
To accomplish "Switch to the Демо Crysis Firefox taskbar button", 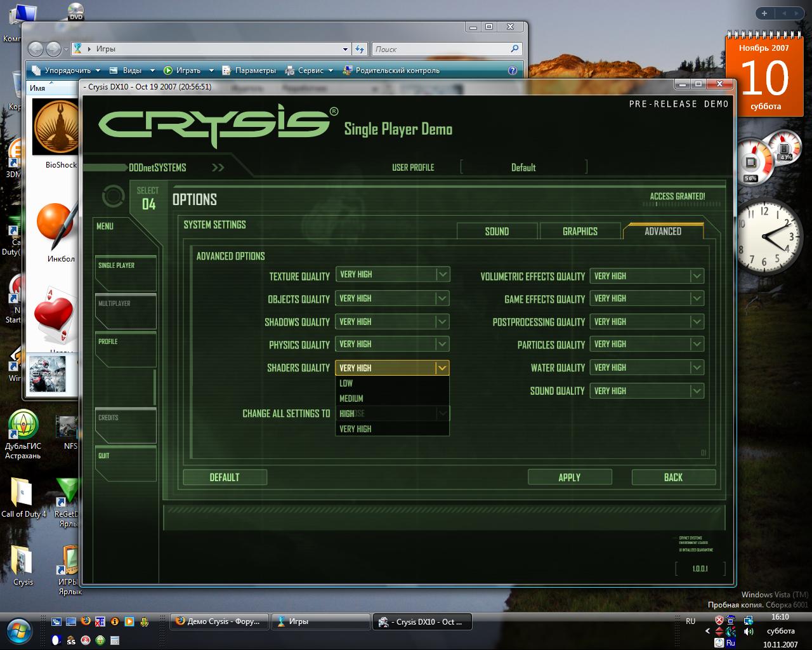I will 219,622.
